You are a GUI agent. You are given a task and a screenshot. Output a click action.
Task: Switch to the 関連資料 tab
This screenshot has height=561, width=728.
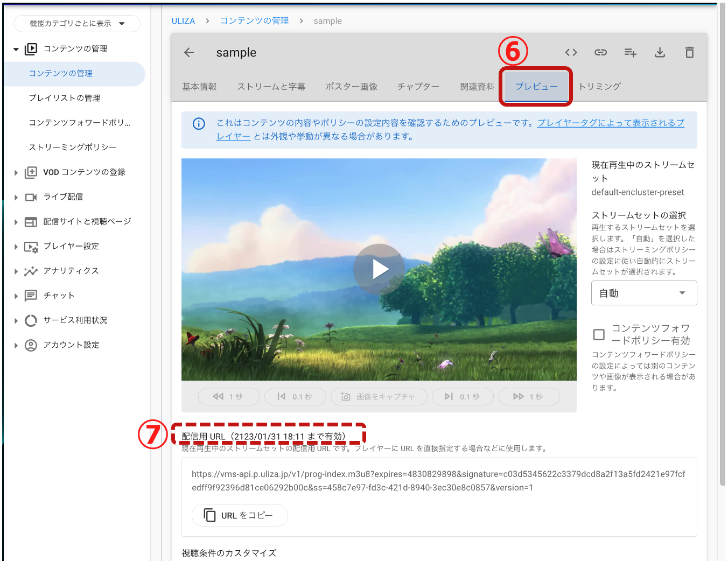pos(477,87)
